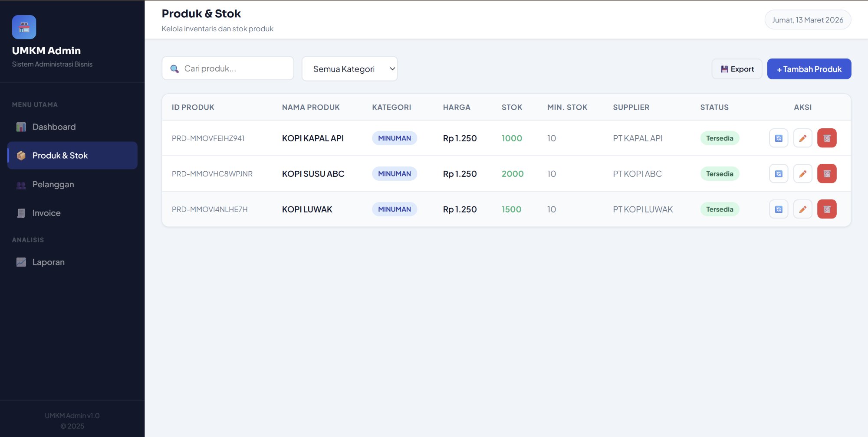Delete KOPI SUSU ABC with trash icon
Image resolution: width=868 pixels, height=437 pixels.
click(x=826, y=174)
